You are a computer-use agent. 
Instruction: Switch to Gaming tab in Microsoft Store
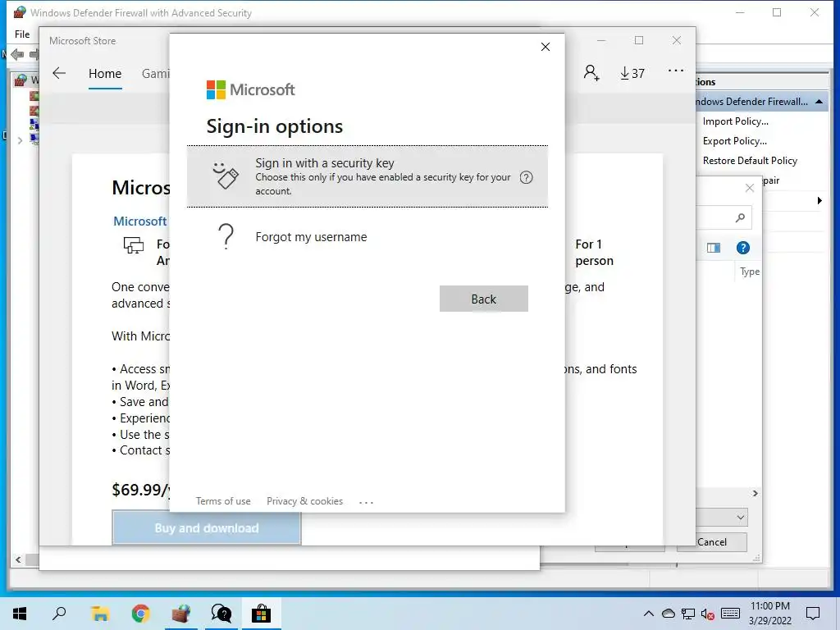(x=155, y=73)
